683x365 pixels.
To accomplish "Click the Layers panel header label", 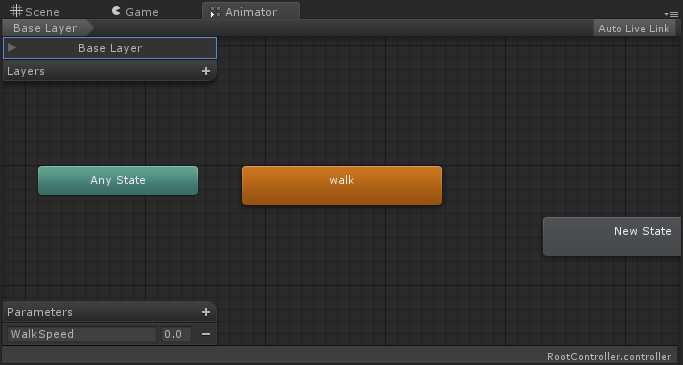I will (x=26, y=71).
